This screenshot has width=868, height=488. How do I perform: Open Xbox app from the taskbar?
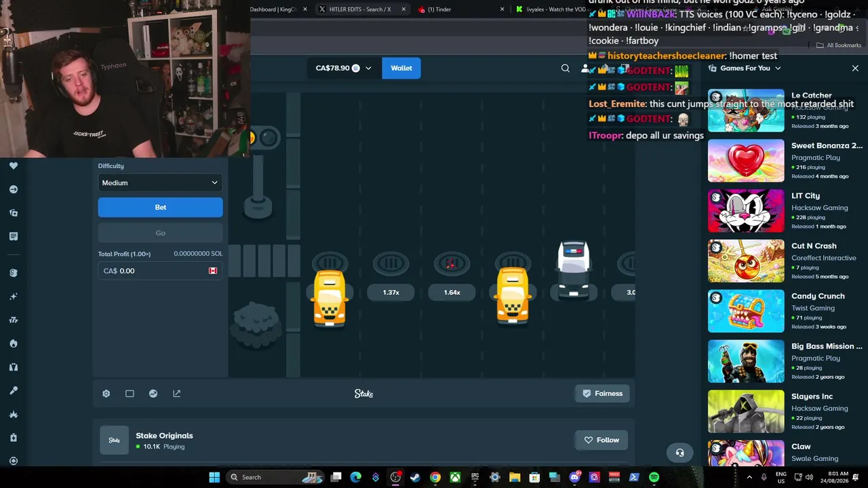455,477
